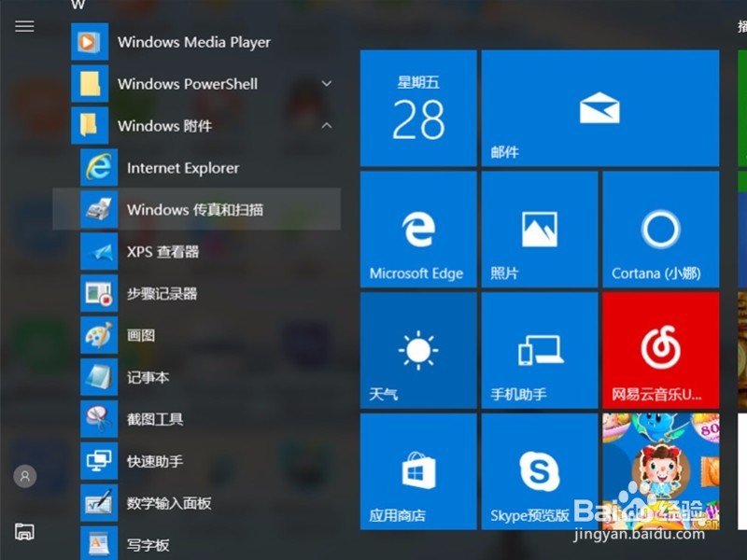The height and width of the screenshot is (560, 747).
Task: Open the 应用商店 store tile
Action: [418, 471]
